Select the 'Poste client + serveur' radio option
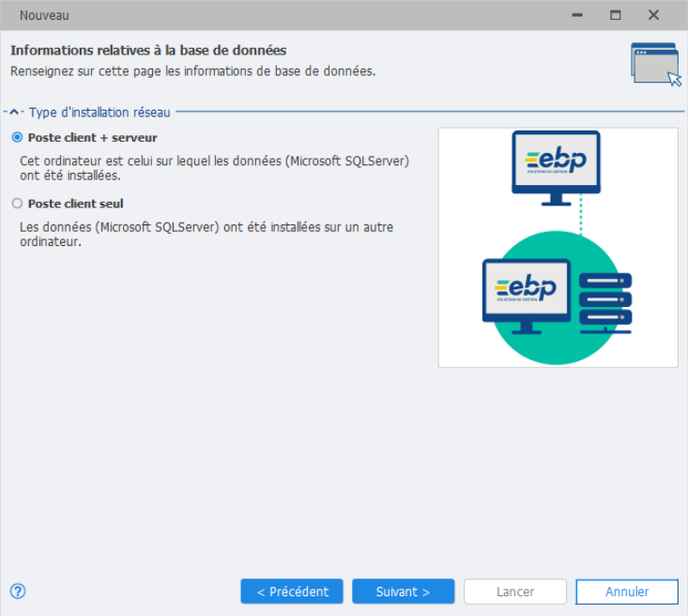Screen dimensions: 688x616 pos(17,138)
